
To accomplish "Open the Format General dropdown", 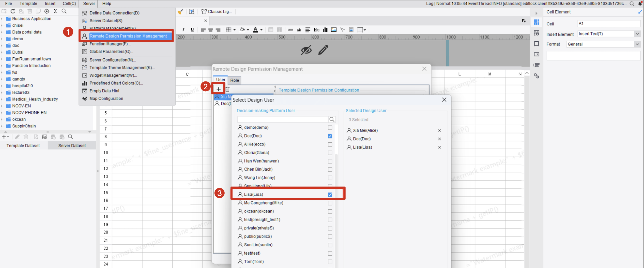I will tap(637, 44).
